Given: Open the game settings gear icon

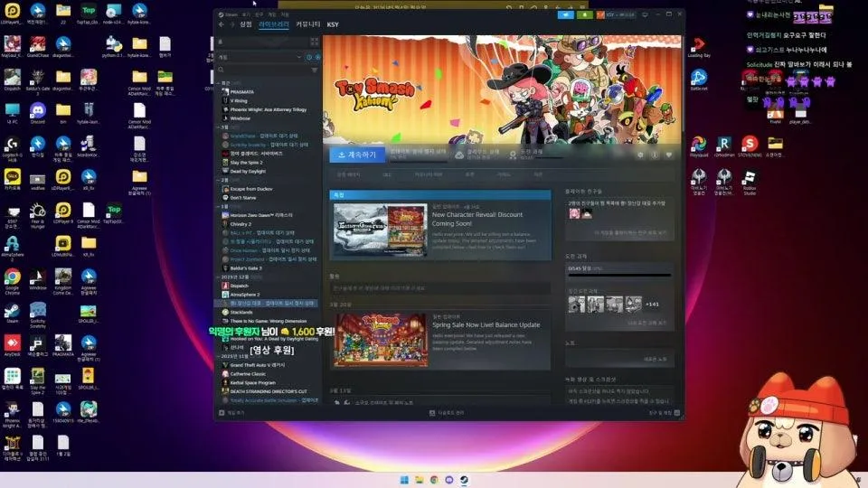Looking at the screenshot, I should (640, 155).
